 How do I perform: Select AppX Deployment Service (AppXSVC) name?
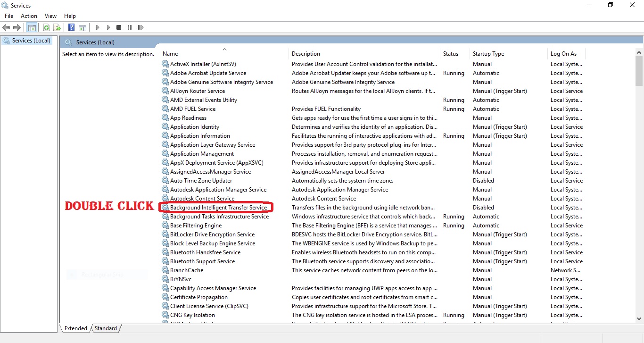(x=217, y=162)
